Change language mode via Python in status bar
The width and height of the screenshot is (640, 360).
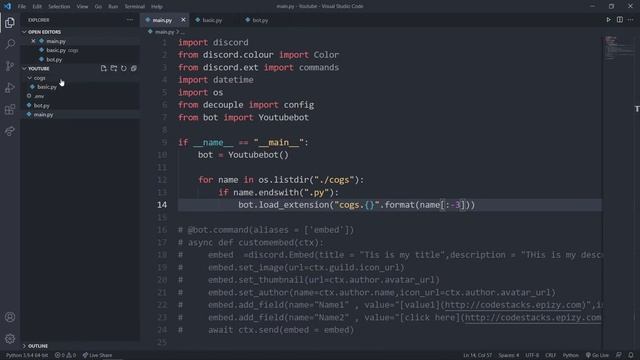(570, 355)
